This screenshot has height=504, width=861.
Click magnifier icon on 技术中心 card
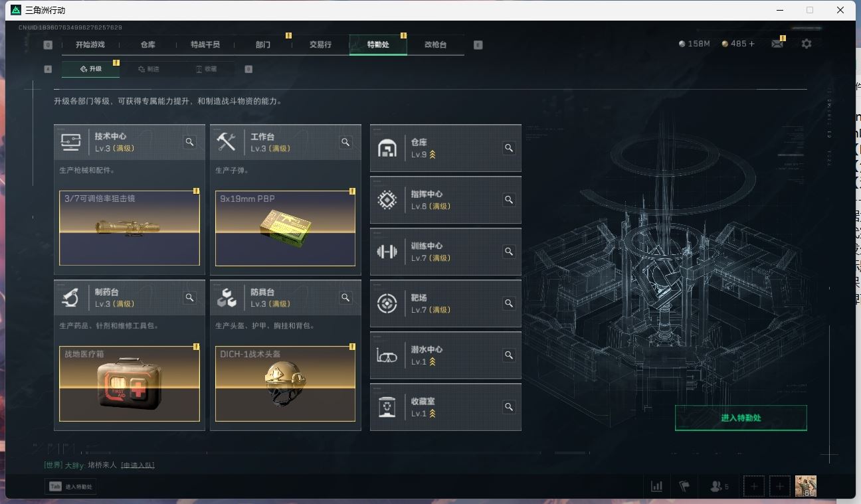[189, 142]
